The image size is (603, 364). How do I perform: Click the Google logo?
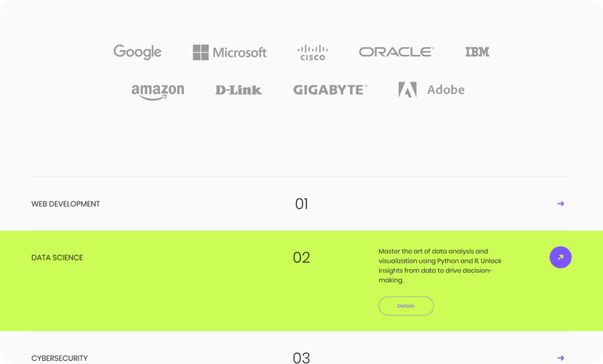(137, 52)
